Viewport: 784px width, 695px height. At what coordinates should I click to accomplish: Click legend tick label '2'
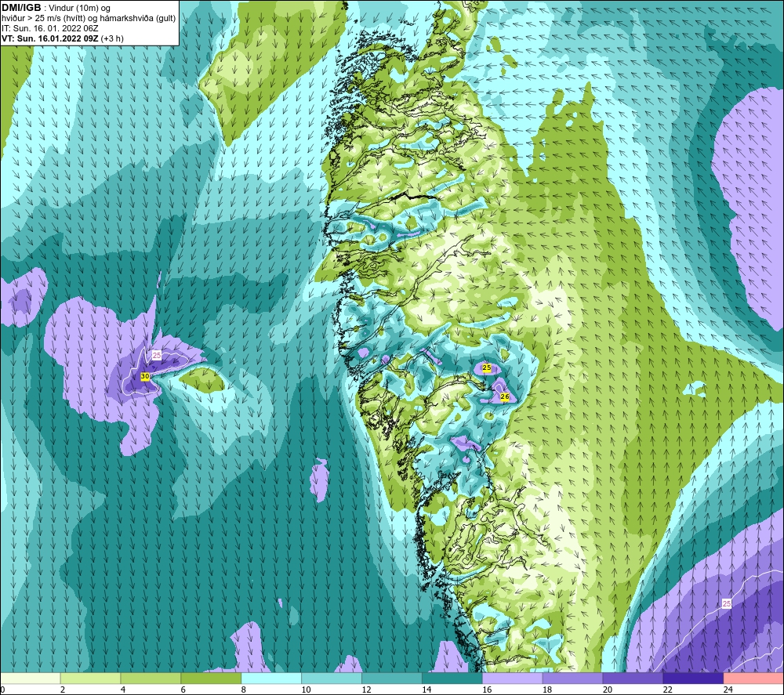click(x=63, y=690)
